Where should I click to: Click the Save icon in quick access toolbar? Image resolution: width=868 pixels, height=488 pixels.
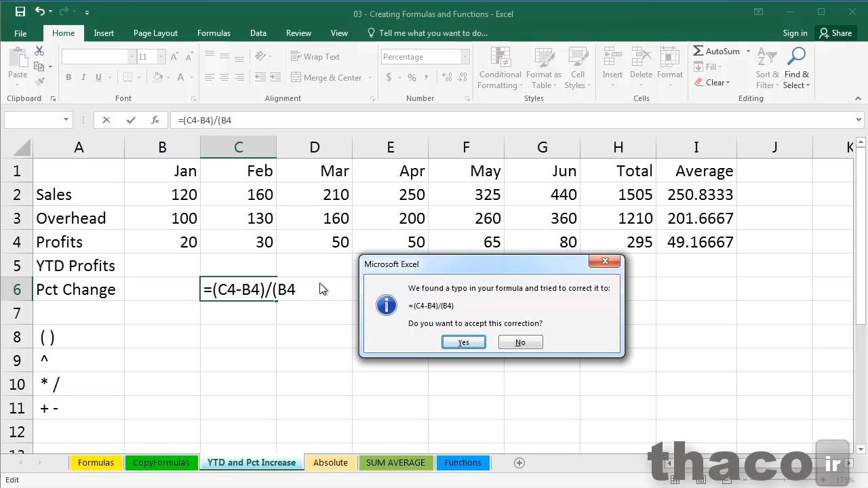coord(20,12)
